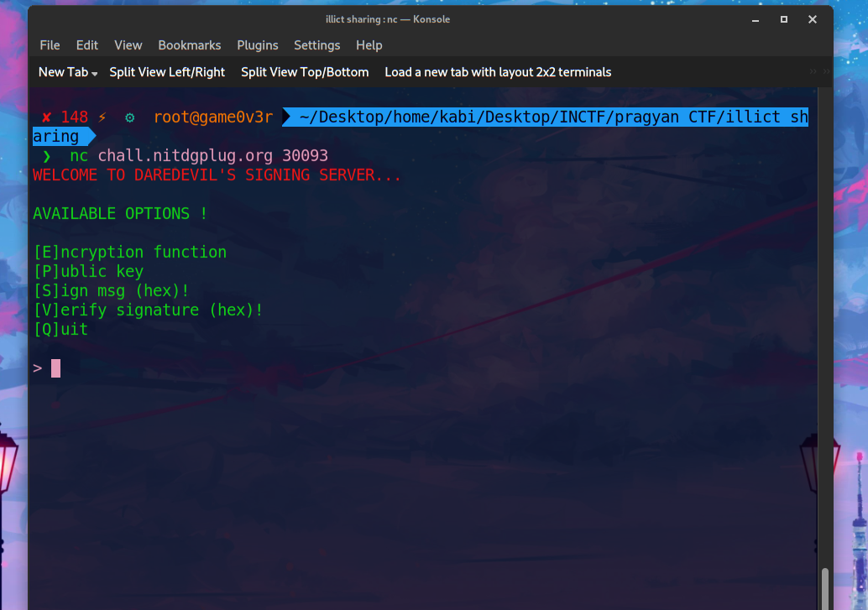Click the 'root@game0v3r' prompt text
Screen dimensions: 868x610
click(213, 117)
